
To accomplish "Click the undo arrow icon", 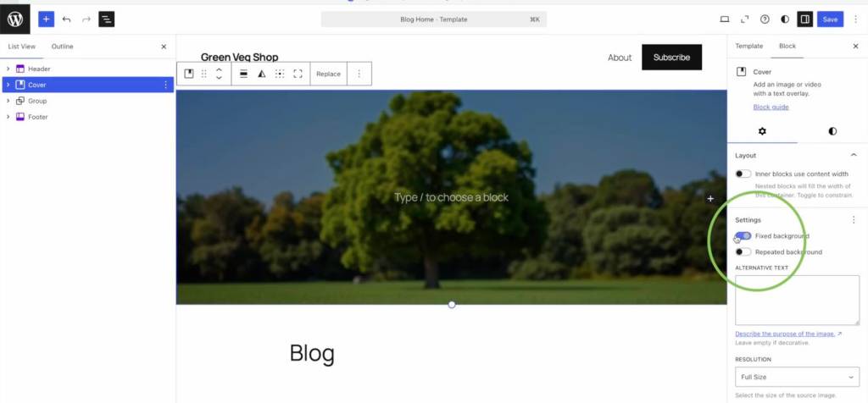I will pyautogui.click(x=66, y=19).
